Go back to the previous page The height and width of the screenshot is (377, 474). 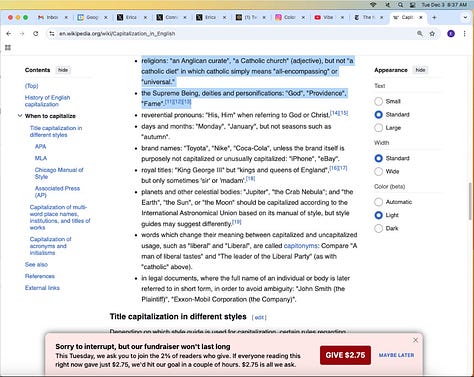coord(9,34)
